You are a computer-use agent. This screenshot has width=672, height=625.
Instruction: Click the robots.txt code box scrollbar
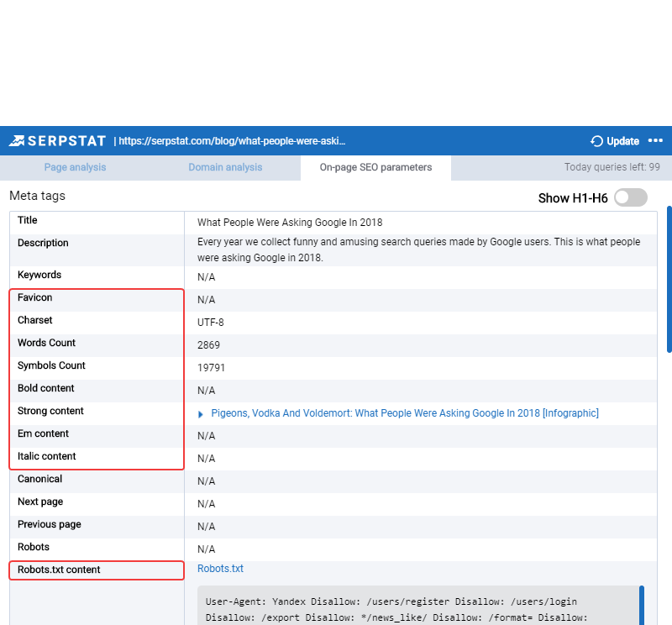(642, 606)
